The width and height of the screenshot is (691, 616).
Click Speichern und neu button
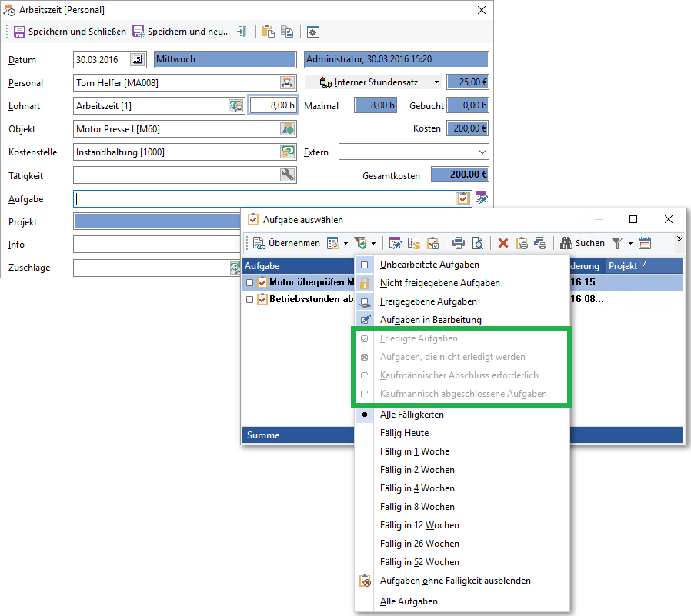click(182, 32)
